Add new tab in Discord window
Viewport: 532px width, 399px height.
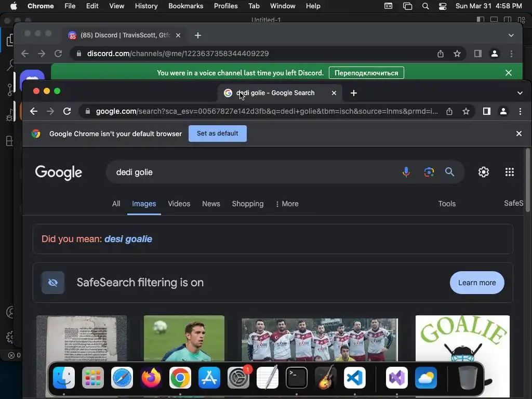click(x=198, y=35)
